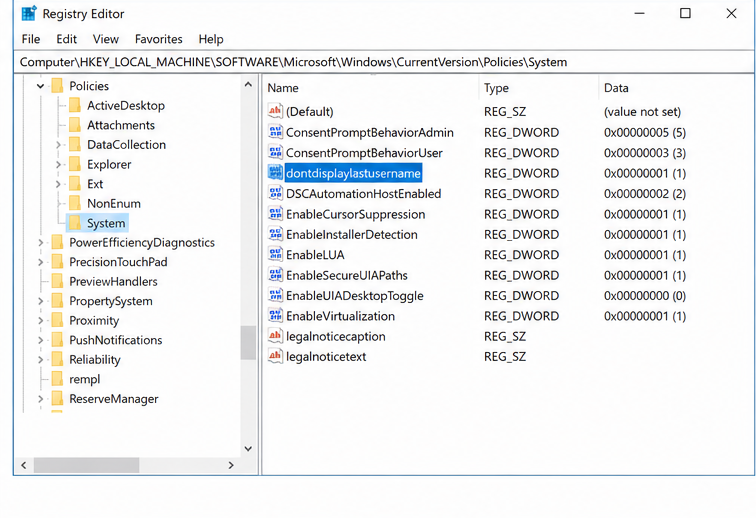Expand the Proximity key
Image resolution: width=756 pixels, height=518 pixels.
tap(40, 321)
